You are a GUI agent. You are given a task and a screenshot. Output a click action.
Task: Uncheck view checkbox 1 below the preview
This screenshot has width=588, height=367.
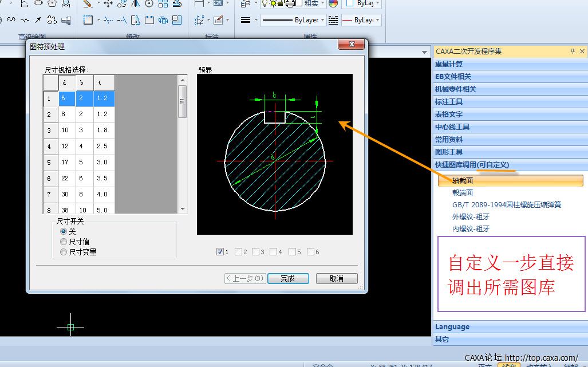(220, 251)
